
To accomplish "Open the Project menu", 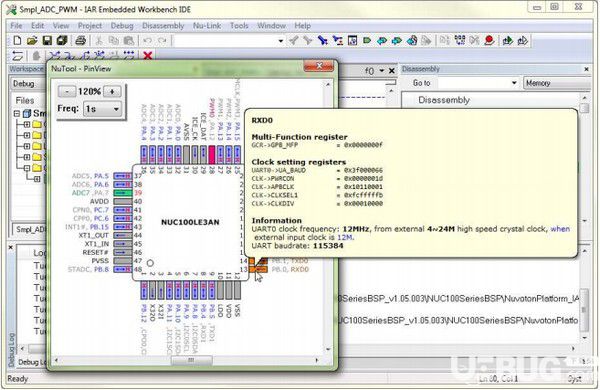I will point(90,26).
